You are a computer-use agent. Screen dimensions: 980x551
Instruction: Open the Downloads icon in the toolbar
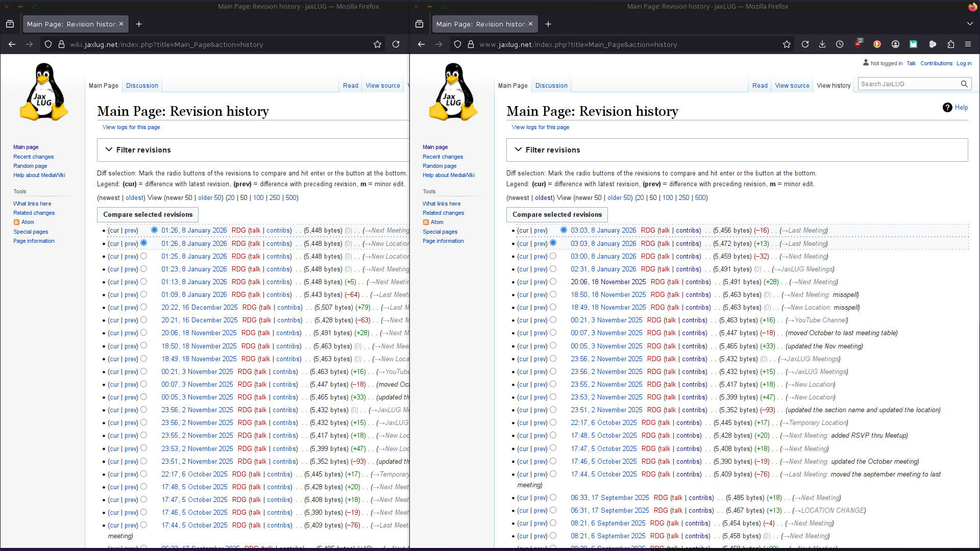(x=822, y=44)
